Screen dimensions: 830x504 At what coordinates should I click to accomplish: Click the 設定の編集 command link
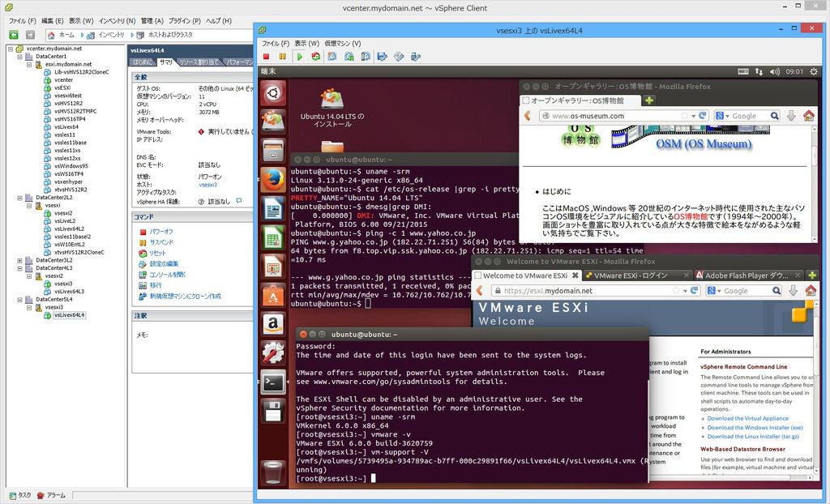(164, 263)
